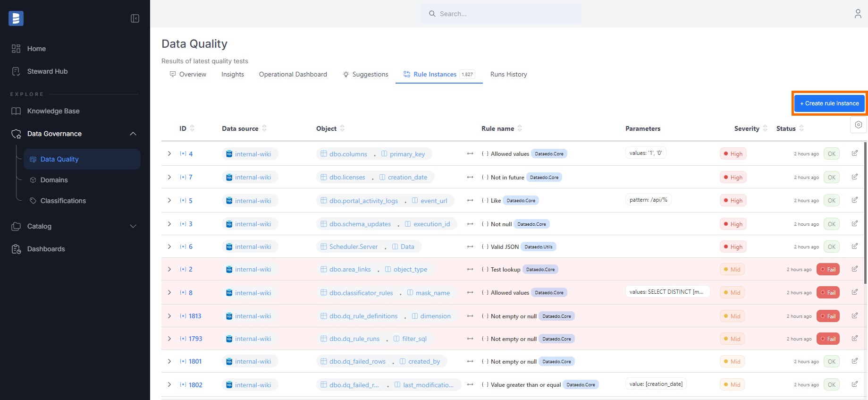Viewport: 868px width, 400px height.
Task: Sort by Rule name column sort icon
Action: 520,128
